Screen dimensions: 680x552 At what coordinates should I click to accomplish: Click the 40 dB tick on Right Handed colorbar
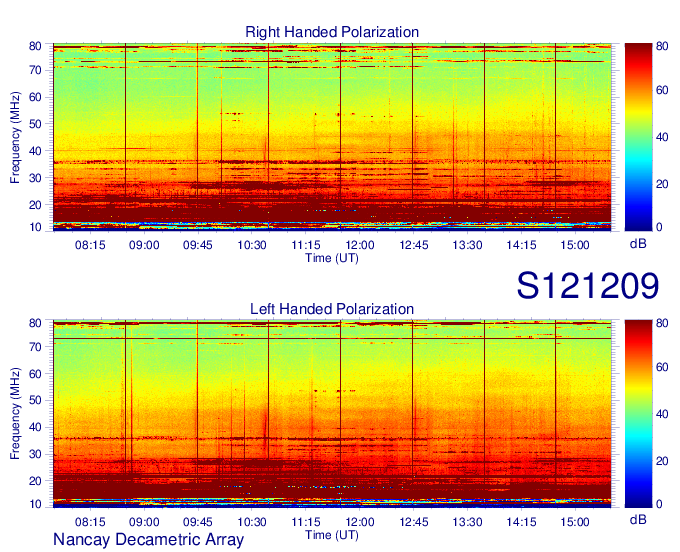tap(662, 137)
